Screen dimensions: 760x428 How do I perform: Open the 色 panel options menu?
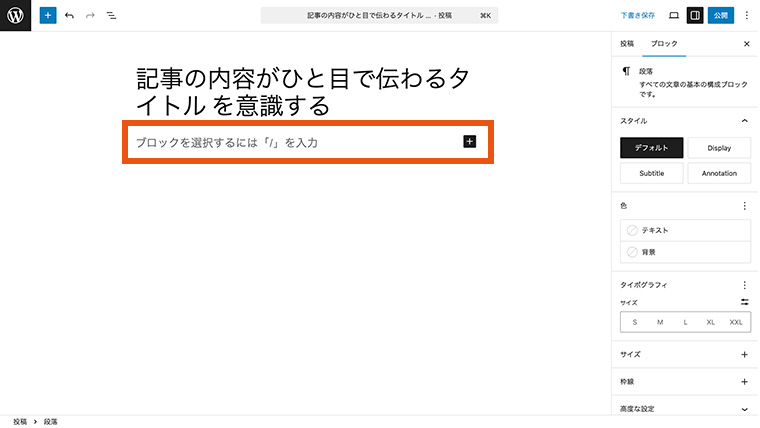[x=744, y=206]
